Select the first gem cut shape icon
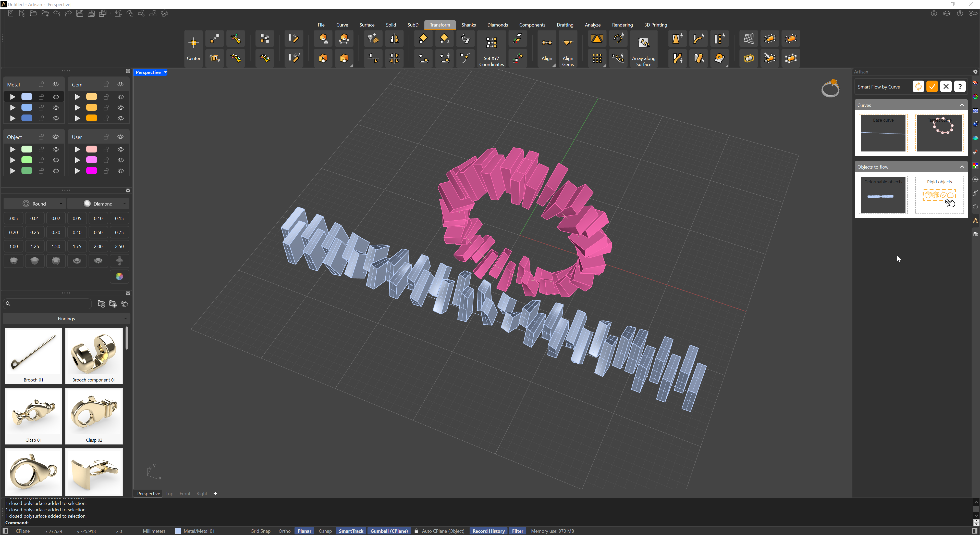Screen dimensions: 980x535 (13, 261)
